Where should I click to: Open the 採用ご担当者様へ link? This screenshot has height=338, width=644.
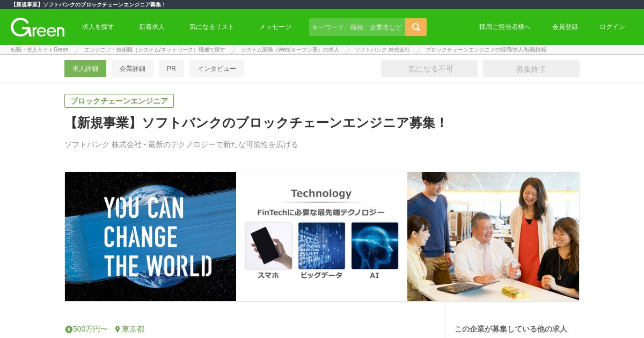click(x=505, y=27)
